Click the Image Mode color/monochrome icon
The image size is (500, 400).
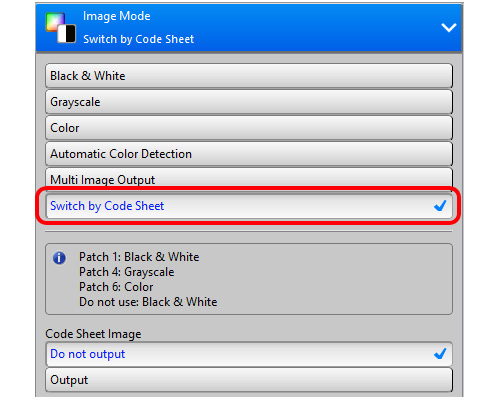point(61,28)
